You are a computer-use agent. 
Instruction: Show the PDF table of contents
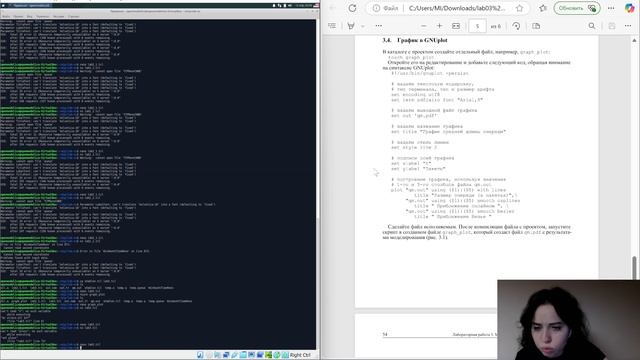coord(332,26)
